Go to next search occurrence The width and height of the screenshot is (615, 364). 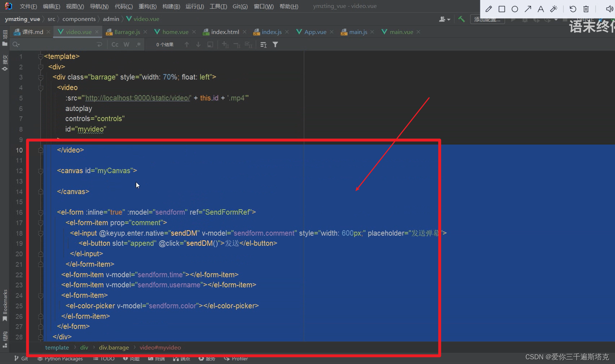[198, 44]
